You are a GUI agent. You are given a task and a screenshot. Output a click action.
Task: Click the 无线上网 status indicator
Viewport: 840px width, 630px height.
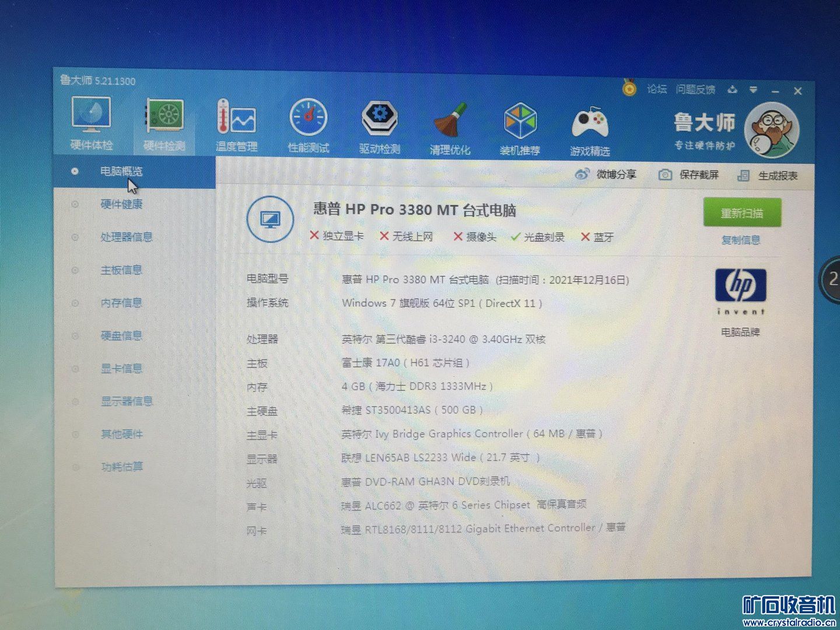[x=407, y=236]
